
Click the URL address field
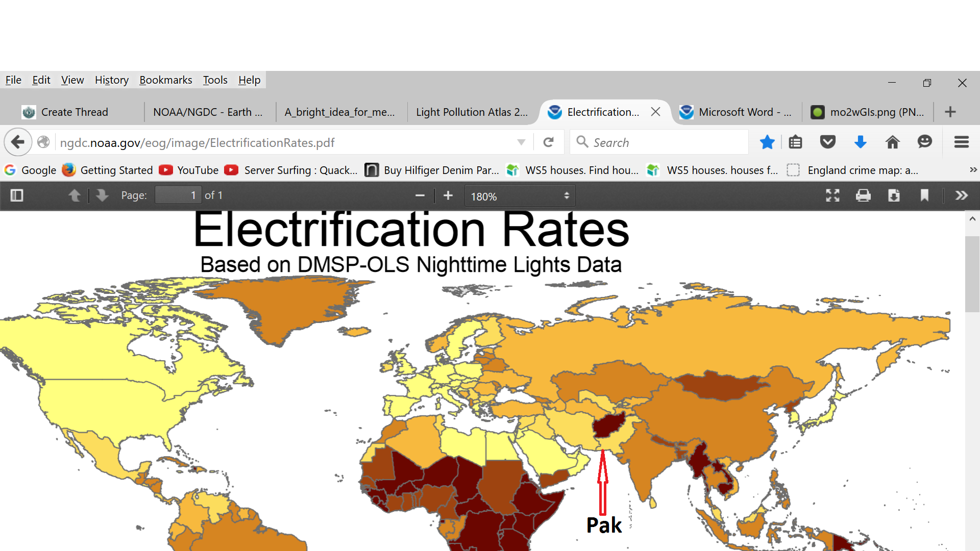[286, 142]
